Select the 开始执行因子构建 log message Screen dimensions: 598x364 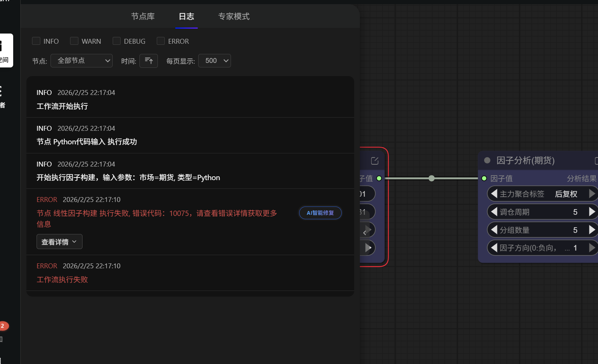pos(128,177)
